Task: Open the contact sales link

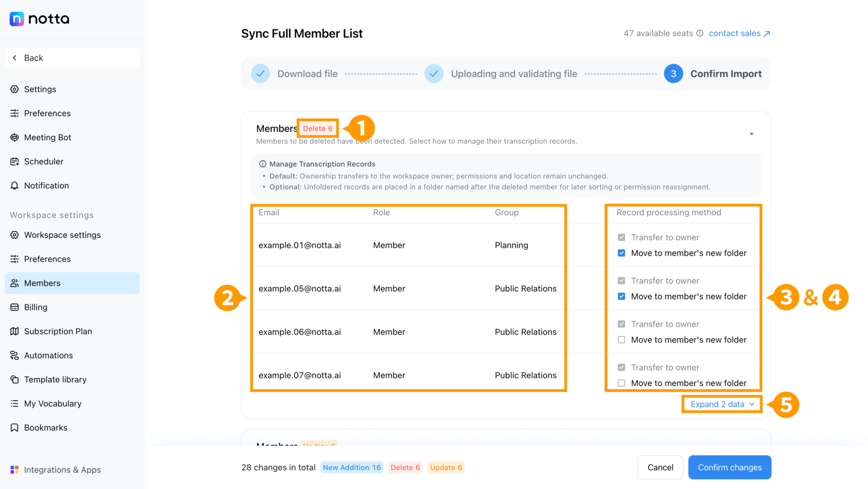Action: point(739,33)
